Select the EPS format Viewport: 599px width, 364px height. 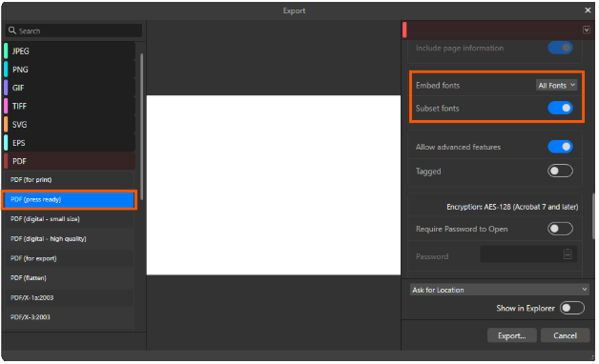[70, 143]
